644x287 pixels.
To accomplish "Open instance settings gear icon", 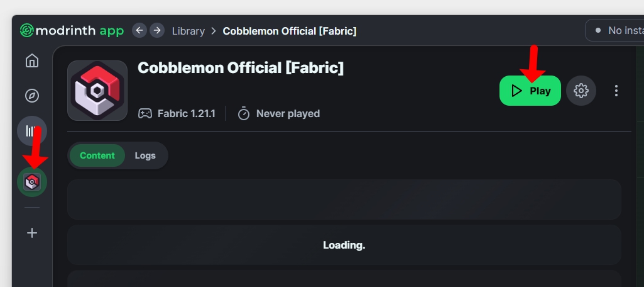I will [581, 91].
